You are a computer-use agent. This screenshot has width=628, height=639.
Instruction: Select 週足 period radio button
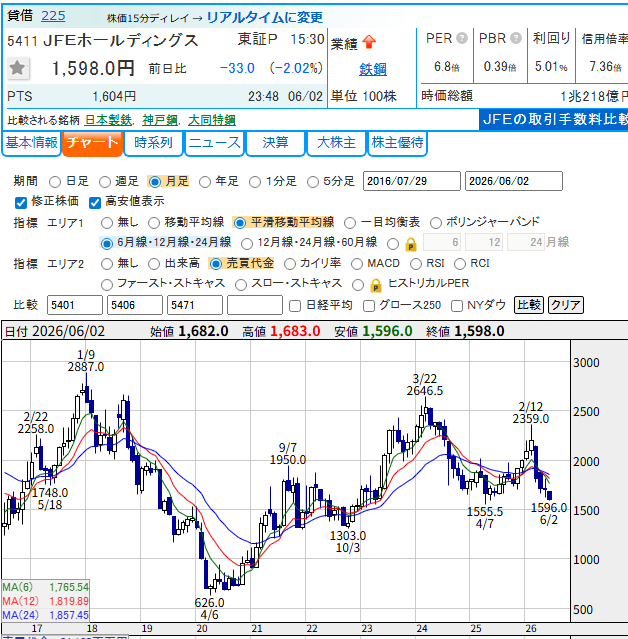105,182
